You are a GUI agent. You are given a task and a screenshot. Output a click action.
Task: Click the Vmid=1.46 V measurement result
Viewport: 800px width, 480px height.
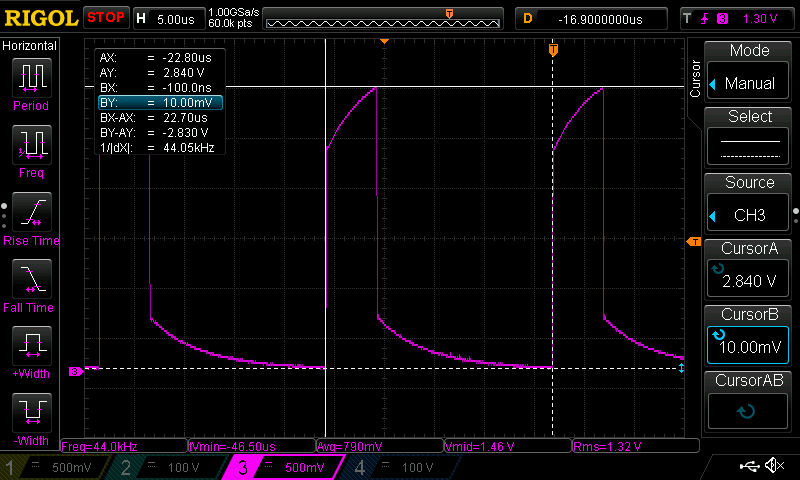tap(508, 446)
